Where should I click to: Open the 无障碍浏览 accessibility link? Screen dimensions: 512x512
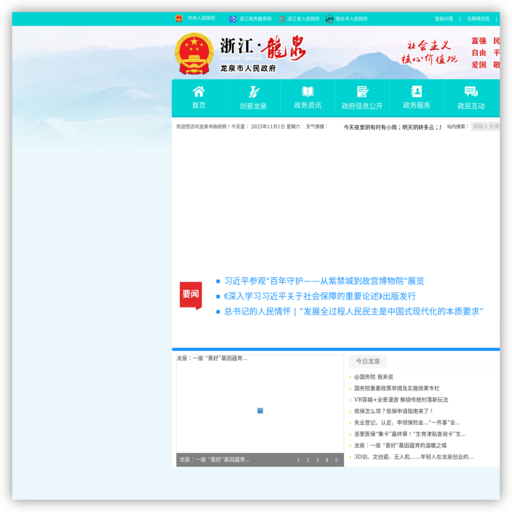[478, 19]
